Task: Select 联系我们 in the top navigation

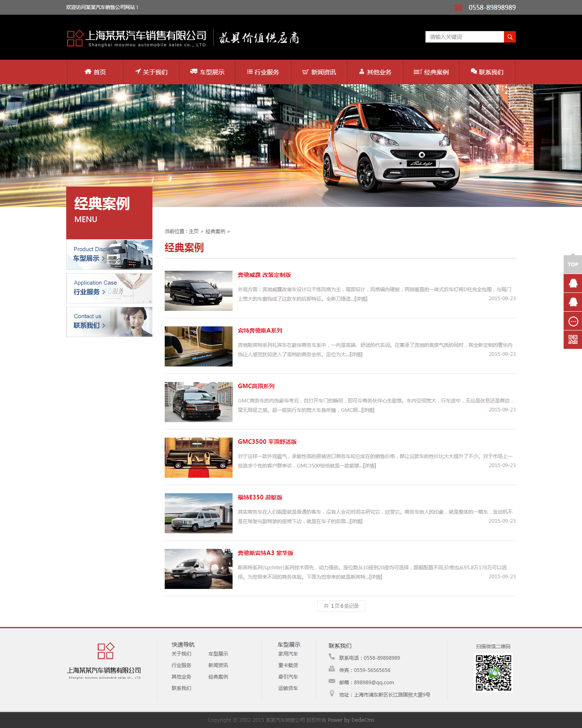Action: tap(487, 72)
